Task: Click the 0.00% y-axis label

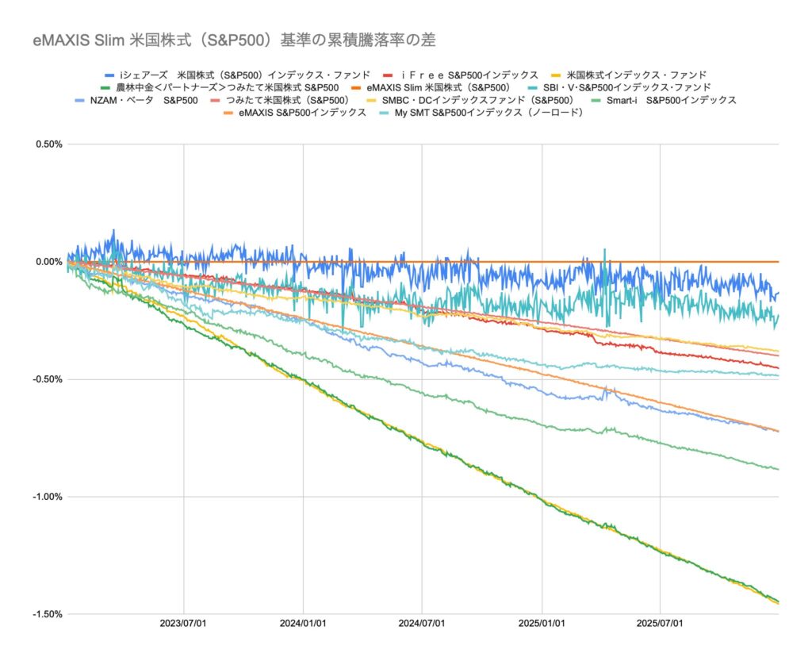Action: click(48, 262)
